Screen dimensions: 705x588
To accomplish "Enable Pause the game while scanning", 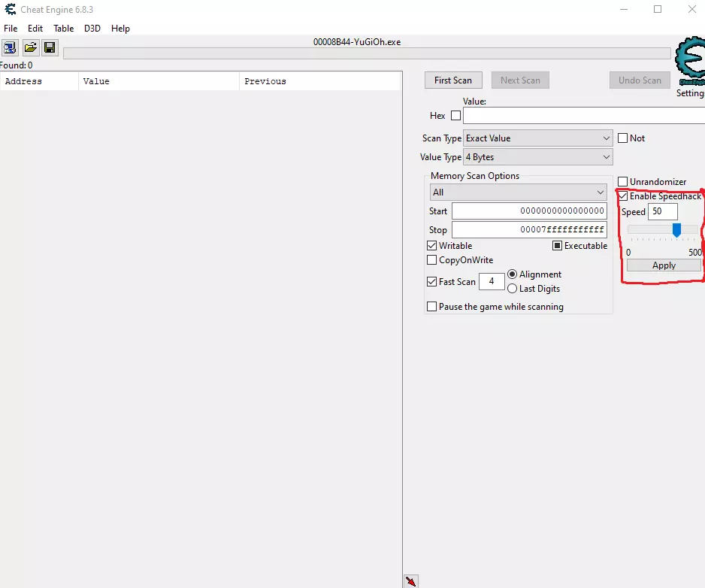I will click(431, 306).
